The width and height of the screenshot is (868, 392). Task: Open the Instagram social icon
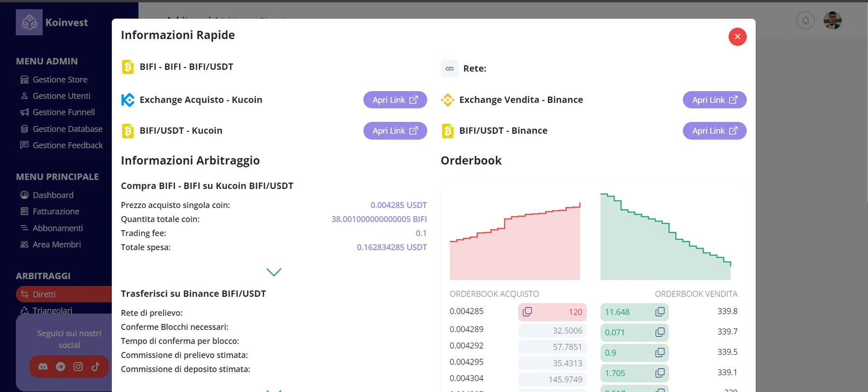[x=78, y=367]
